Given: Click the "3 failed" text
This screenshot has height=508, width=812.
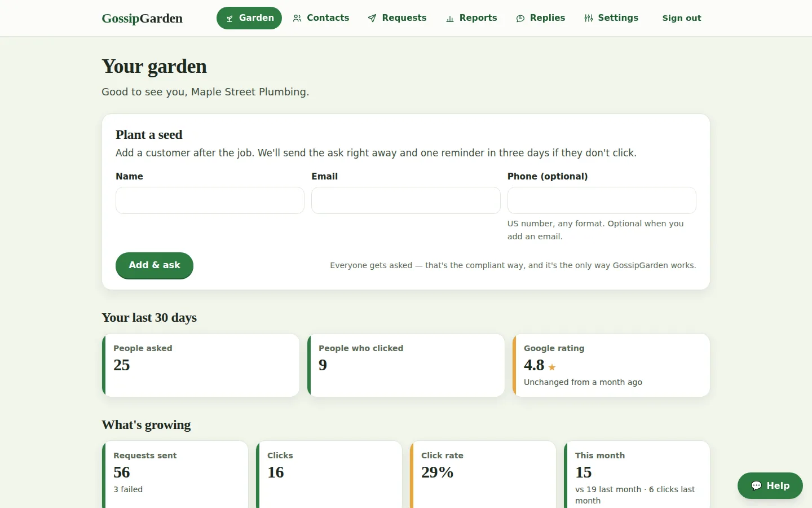Looking at the screenshot, I should [128, 489].
